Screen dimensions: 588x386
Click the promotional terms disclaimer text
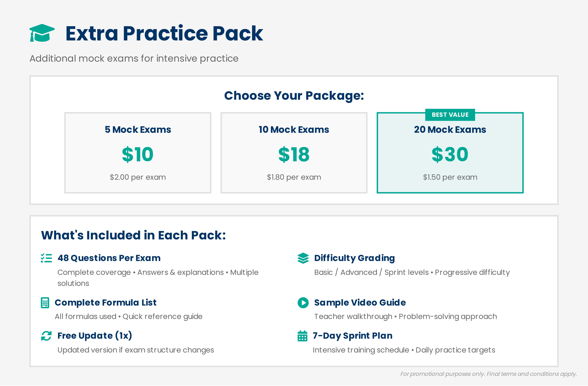point(488,374)
